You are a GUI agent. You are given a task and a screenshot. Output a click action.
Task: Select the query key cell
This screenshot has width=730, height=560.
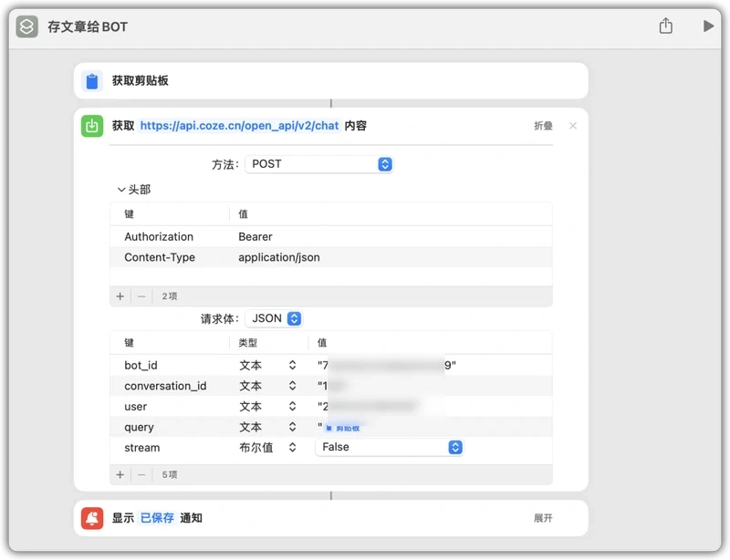click(x=139, y=428)
